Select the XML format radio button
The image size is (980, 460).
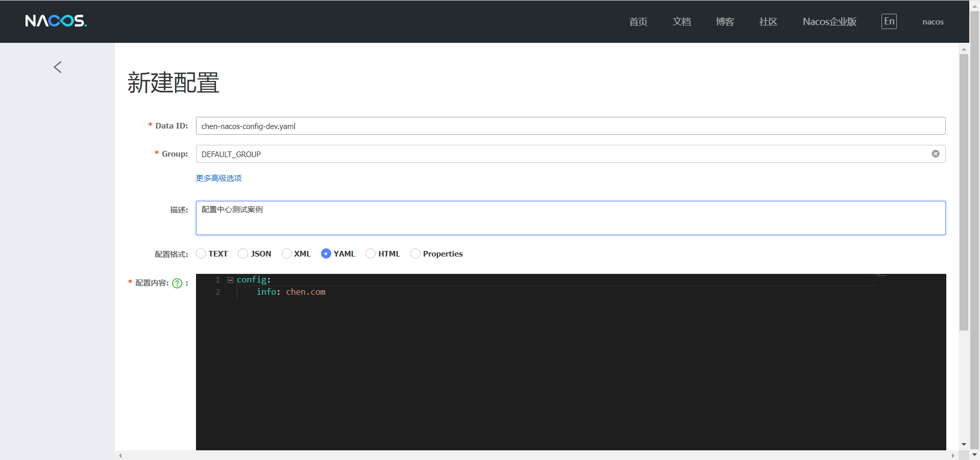(x=287, y=253)
